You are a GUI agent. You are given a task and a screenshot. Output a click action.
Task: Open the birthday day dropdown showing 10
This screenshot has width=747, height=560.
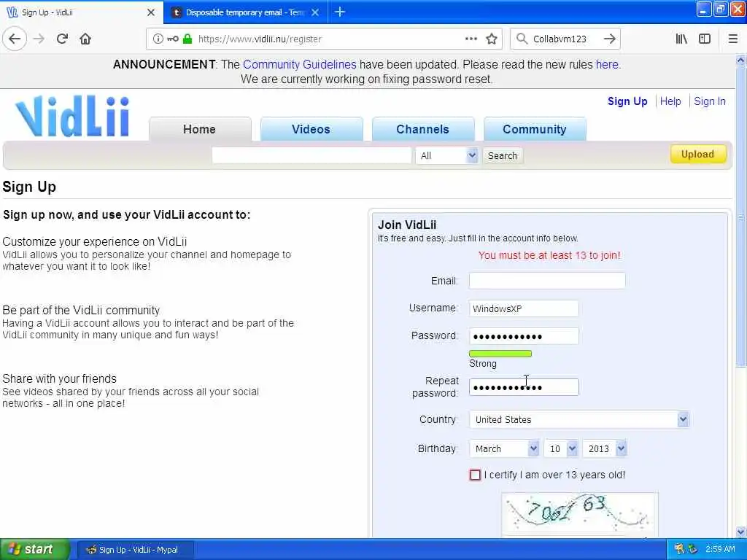click(x=561, y=448)
